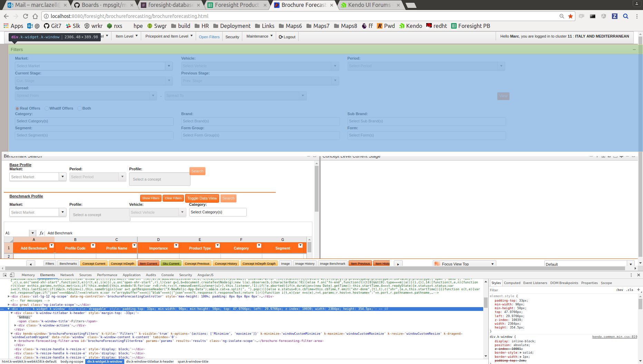Open the Profile Code column filter arrow
The height and width of the screenshot is (364, 643).
(93, 245)
